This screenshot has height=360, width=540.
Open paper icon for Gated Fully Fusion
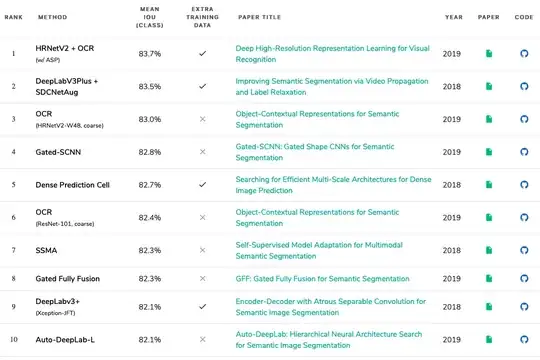point(489,278)
